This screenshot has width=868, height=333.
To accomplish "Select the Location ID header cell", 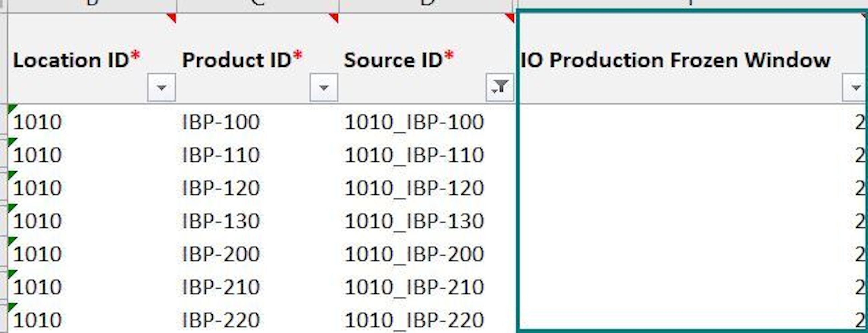I will tap(76, 60).
